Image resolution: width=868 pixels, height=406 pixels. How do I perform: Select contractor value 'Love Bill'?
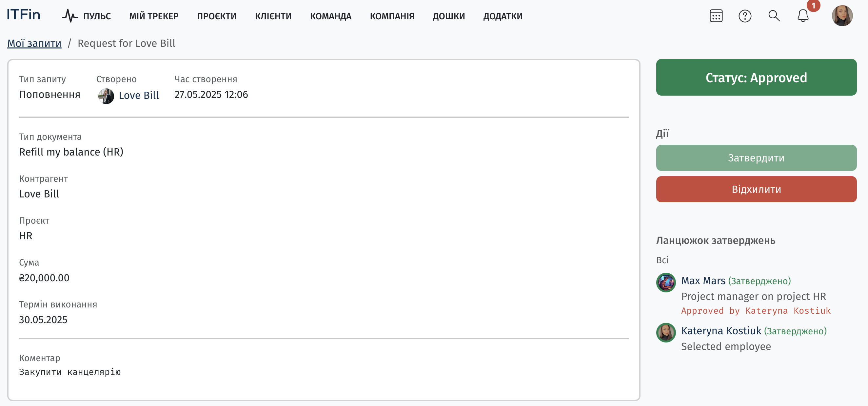tap(39, 194)
